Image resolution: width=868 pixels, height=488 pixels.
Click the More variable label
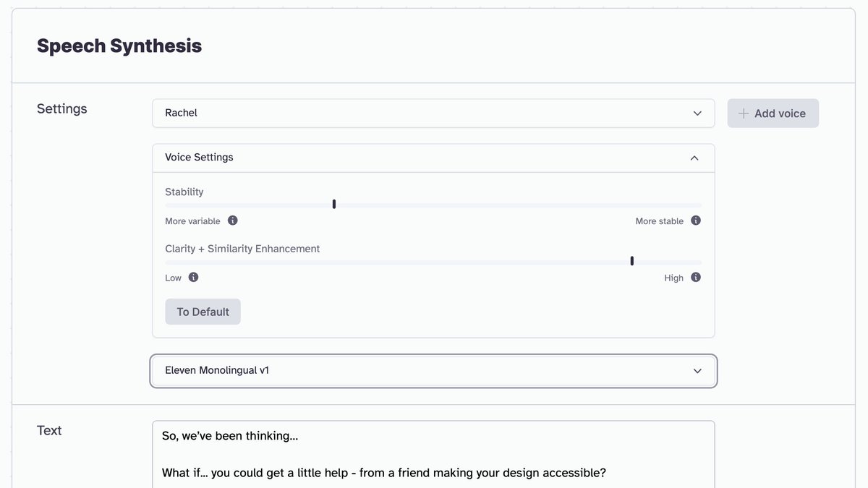pos(192,221)
